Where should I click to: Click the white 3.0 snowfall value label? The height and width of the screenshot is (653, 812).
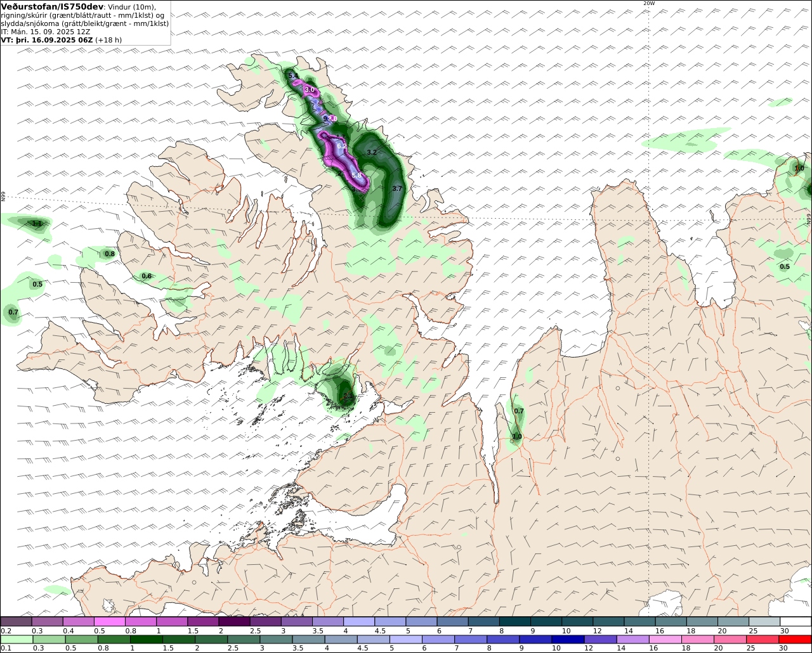tap(310, 90)
